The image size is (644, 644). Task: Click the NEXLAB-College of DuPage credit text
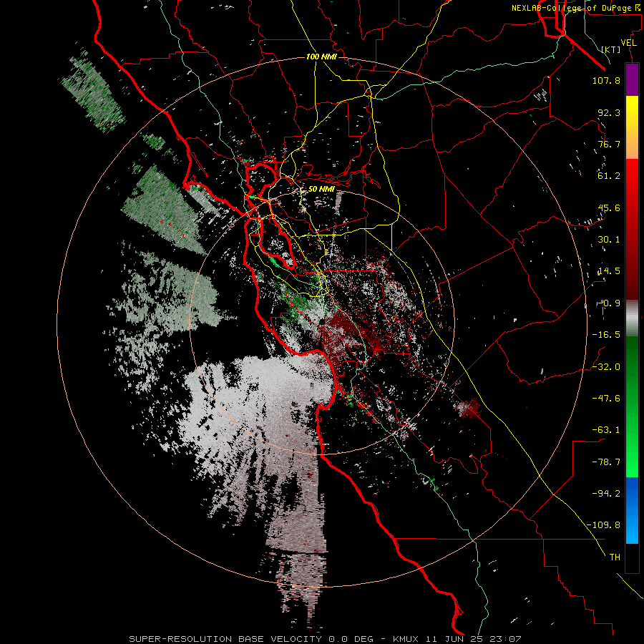tap(576, 8)
